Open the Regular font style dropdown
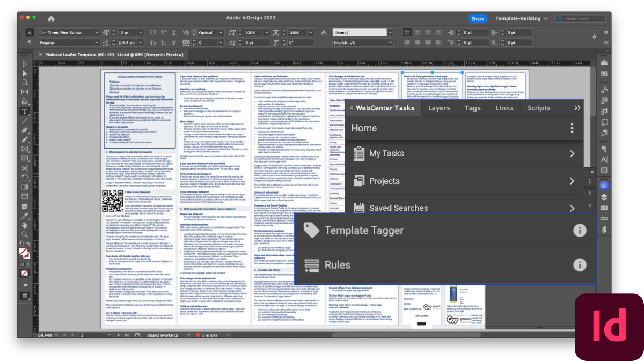644x361 pixels. (97, 42)
